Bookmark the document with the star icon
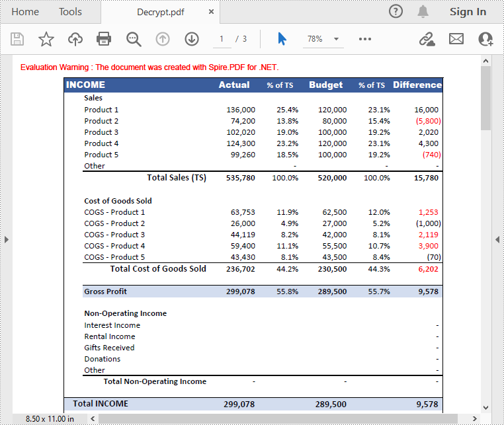Viewport: 504px width, 425px height. [x=46, y=39]
